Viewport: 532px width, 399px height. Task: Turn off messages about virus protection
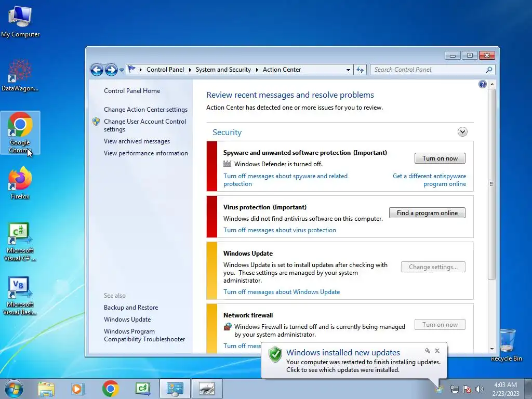(280, 230)
